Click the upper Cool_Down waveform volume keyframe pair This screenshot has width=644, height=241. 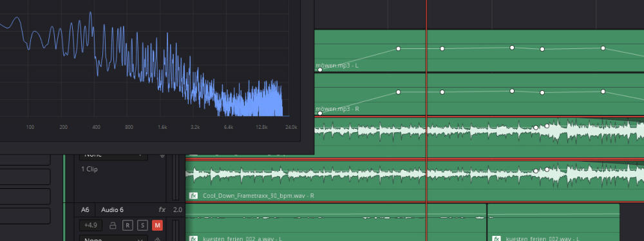coord(542,127)
